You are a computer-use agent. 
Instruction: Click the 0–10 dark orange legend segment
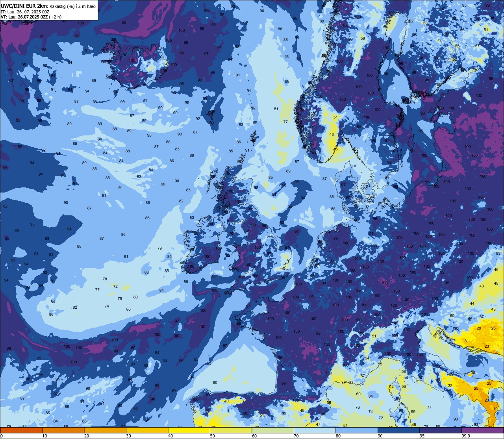(x=21, y=430)
